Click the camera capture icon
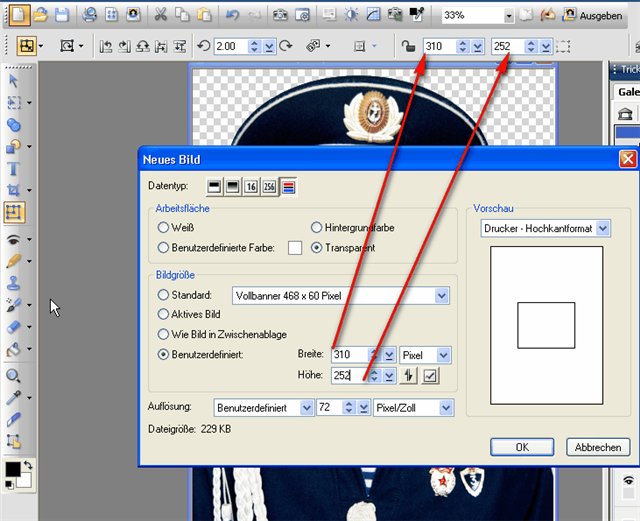Image resolution: width=640 pixels, height=521 pixels. coord(280,15)
